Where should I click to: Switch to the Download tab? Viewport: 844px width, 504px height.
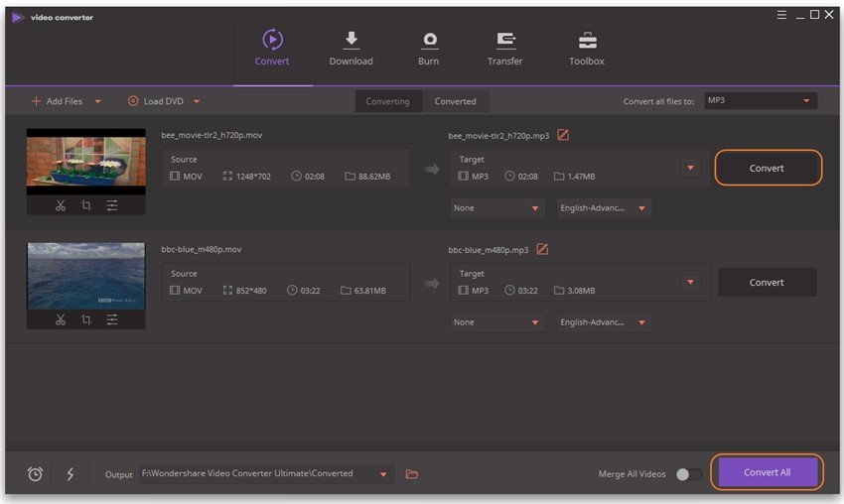(351, 48)
